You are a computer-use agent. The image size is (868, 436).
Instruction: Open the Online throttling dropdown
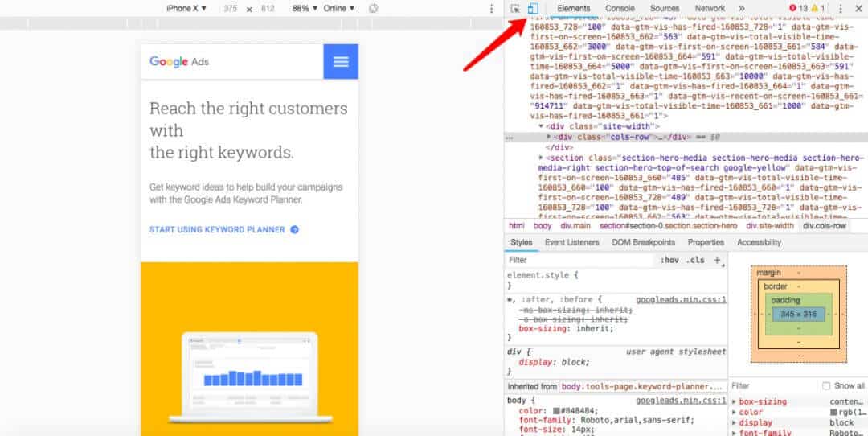(339, 8)
